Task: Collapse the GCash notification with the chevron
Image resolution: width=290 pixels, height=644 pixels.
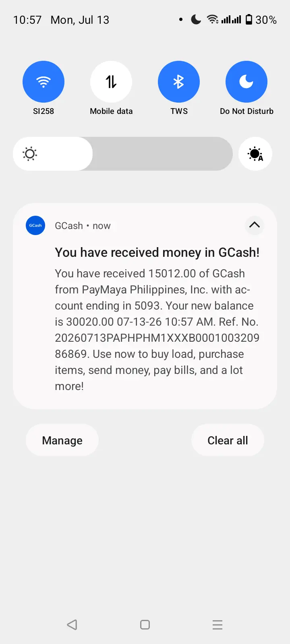Action: pos(255,225)
